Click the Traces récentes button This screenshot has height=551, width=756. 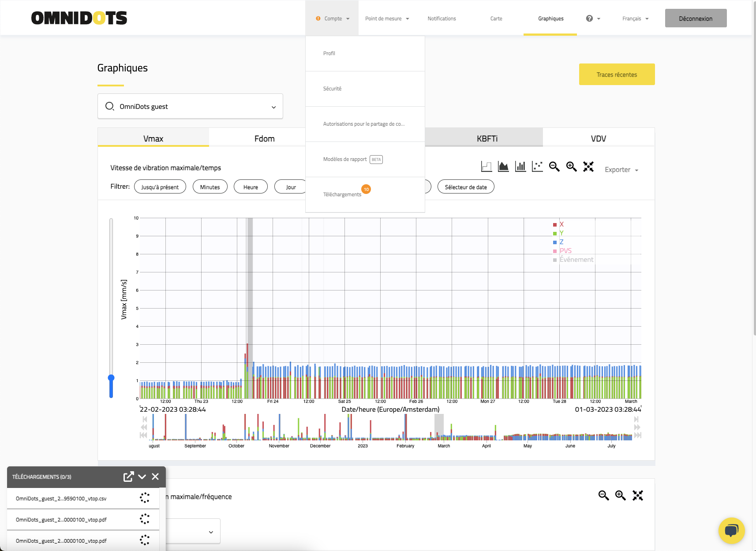617,74
